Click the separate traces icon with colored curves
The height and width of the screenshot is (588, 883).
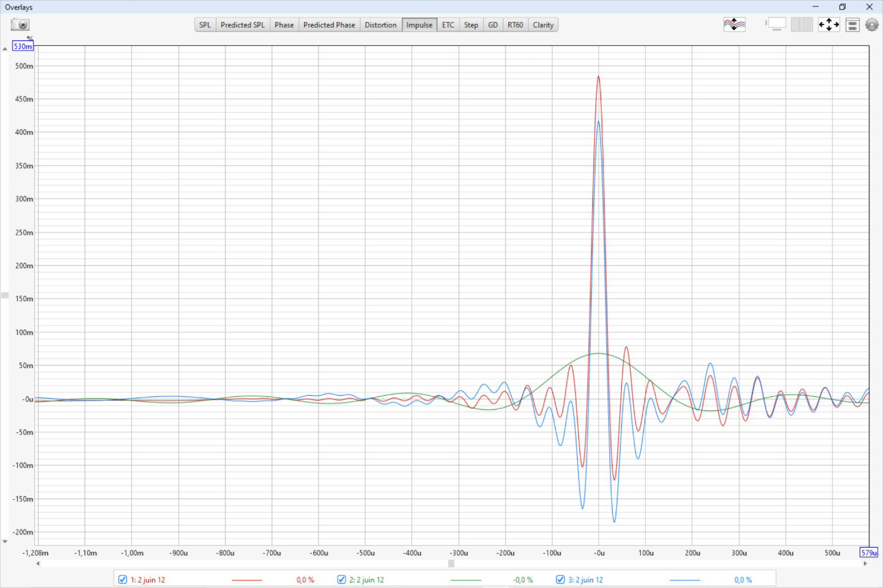[x=734, y=25]
